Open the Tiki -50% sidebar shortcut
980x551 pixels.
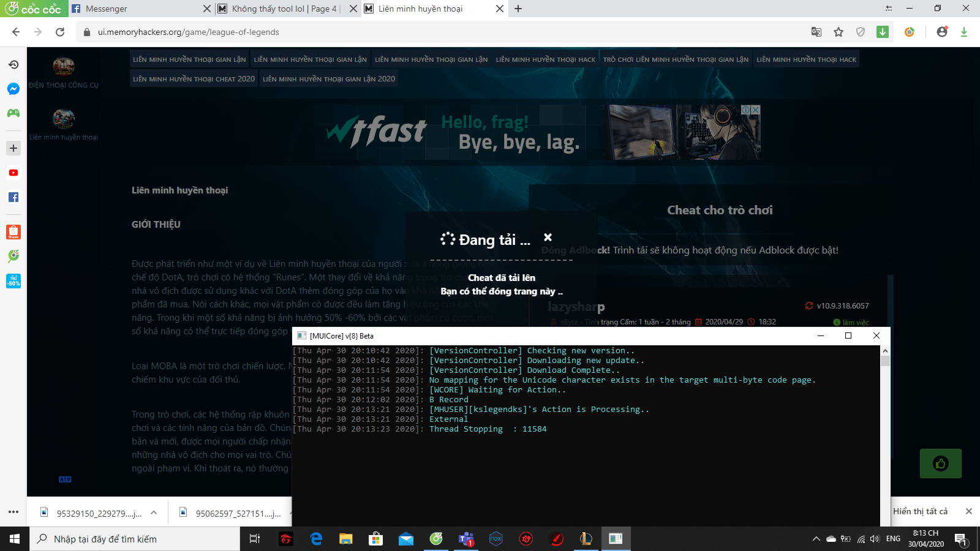click(13, 281)
